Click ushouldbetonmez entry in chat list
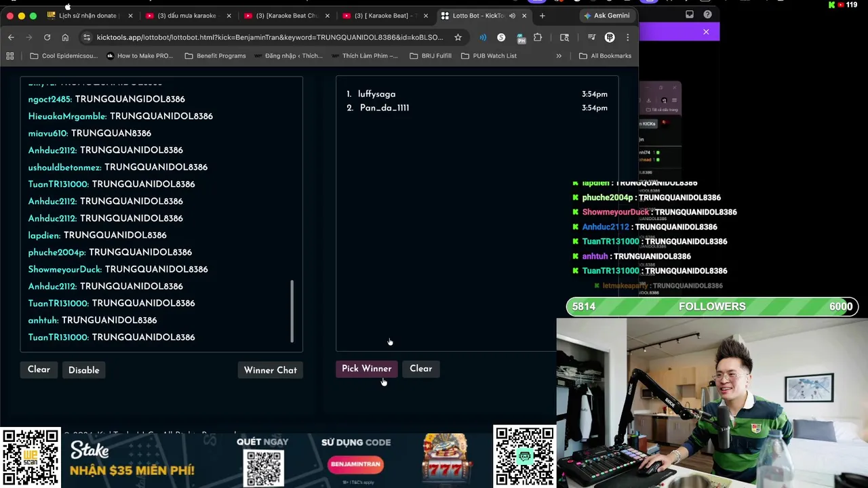 coord(118,167)
